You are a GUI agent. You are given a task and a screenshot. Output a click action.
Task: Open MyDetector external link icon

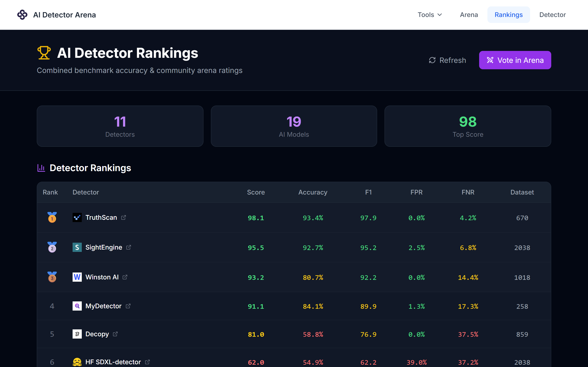128,306
